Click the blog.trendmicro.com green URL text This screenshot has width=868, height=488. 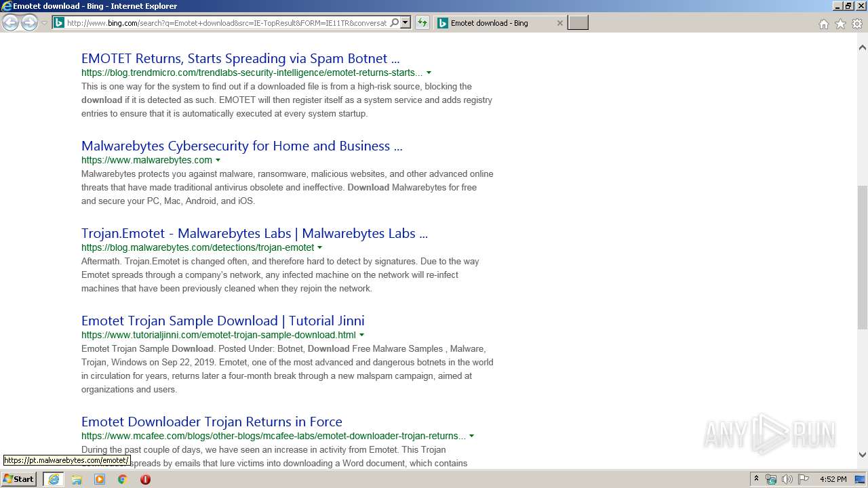[x=252, y=73]
